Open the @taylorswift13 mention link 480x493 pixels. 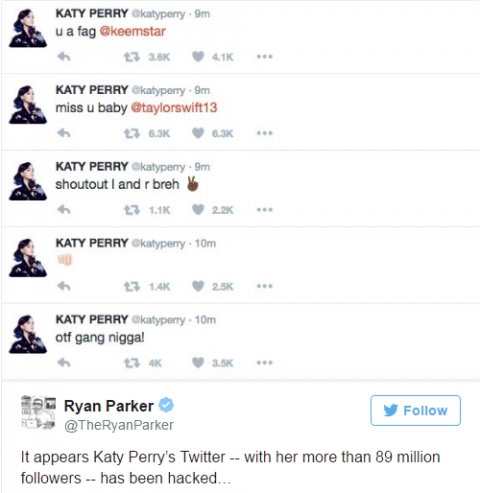click(x=174, y=108)
